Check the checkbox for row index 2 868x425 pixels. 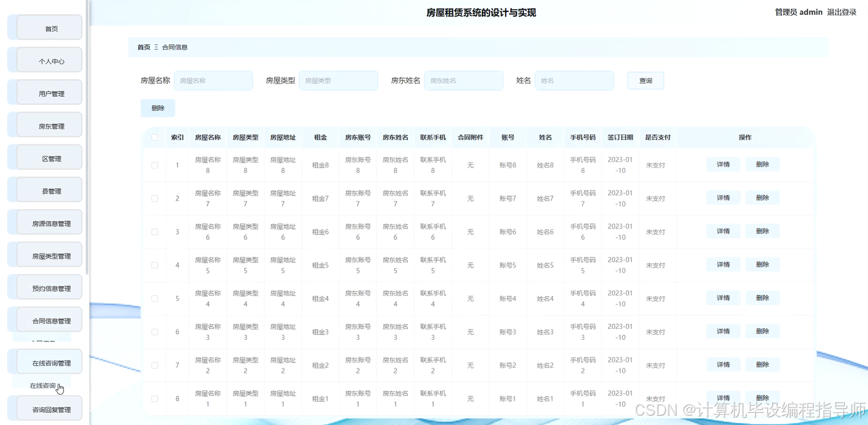coord(155,199)
